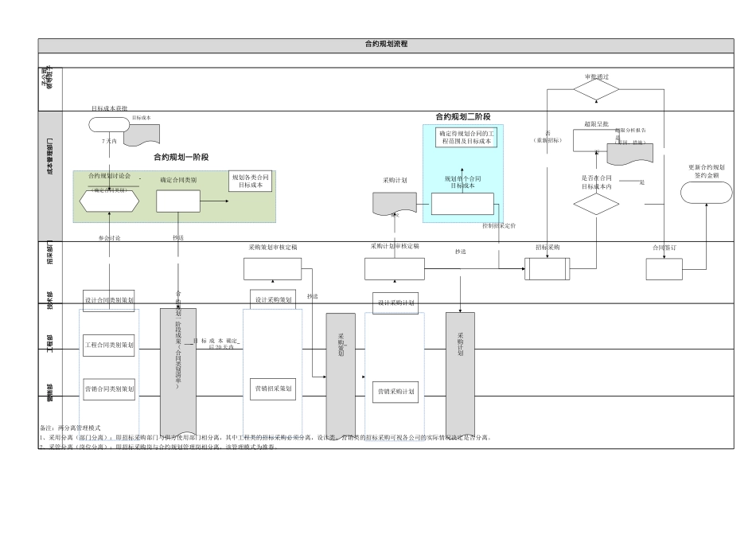Click the 营销采购计划 box
This screenshot has height=535, width=756.
pos(396,392)
